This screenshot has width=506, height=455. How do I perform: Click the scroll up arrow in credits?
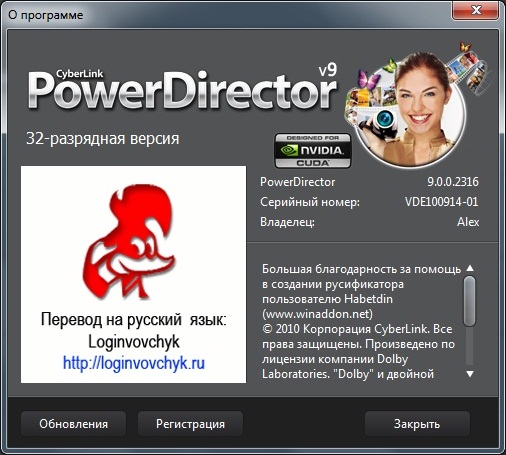(470, 268)
